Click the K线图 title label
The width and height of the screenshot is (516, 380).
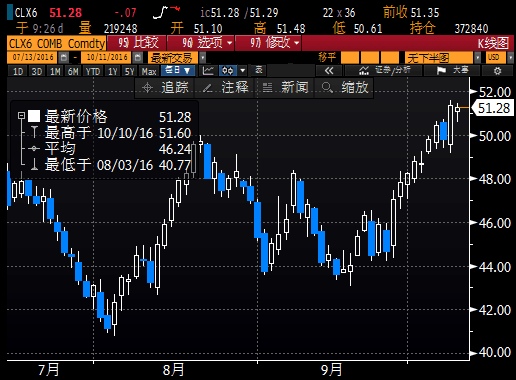click(x=493, y=43)
